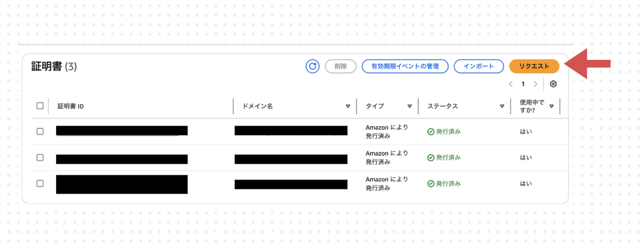Screen dimensions: 644x244
Task: Click the インポート button
Action: 478,66
